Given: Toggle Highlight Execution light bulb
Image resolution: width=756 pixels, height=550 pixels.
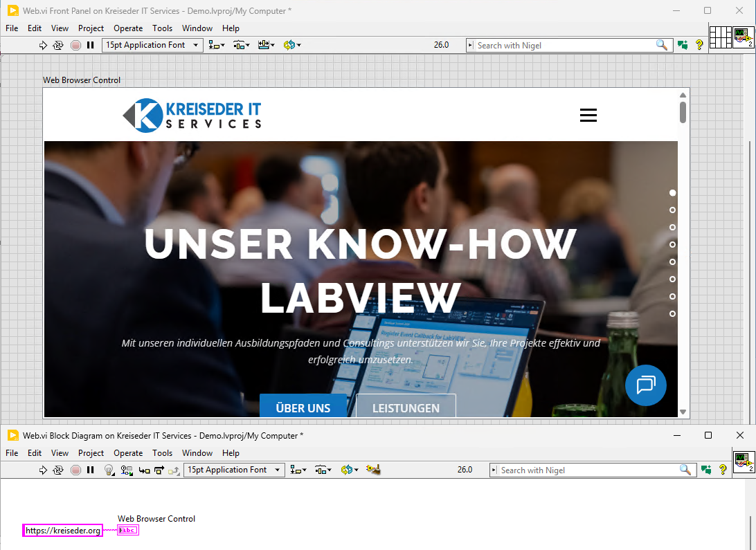Looking at the screenshot, I should (x=109, y=470).
